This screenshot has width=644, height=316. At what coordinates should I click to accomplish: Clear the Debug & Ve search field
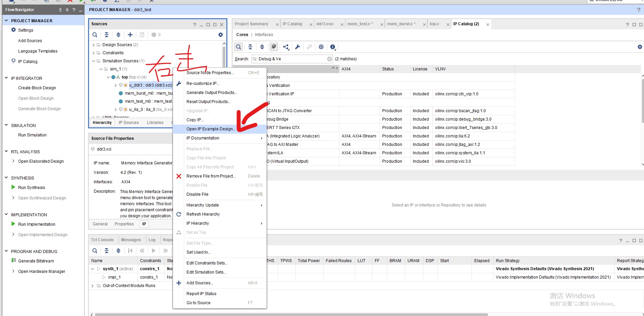[330, 59]
